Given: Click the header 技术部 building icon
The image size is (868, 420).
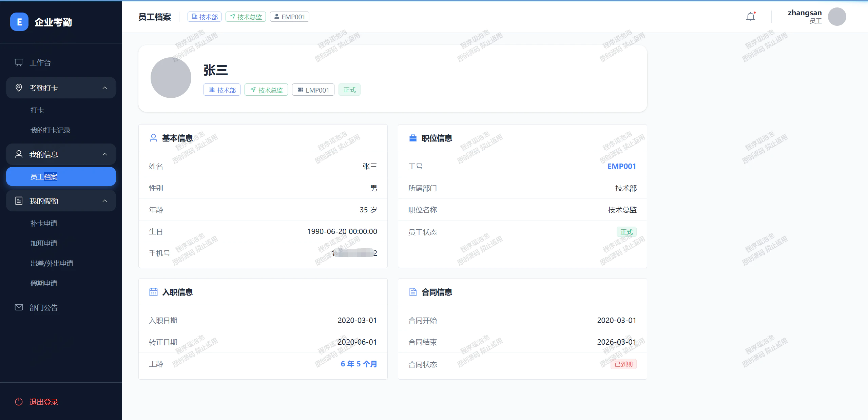Looking at the screenshot, I should pyautogui.click(x=195, y=17).
